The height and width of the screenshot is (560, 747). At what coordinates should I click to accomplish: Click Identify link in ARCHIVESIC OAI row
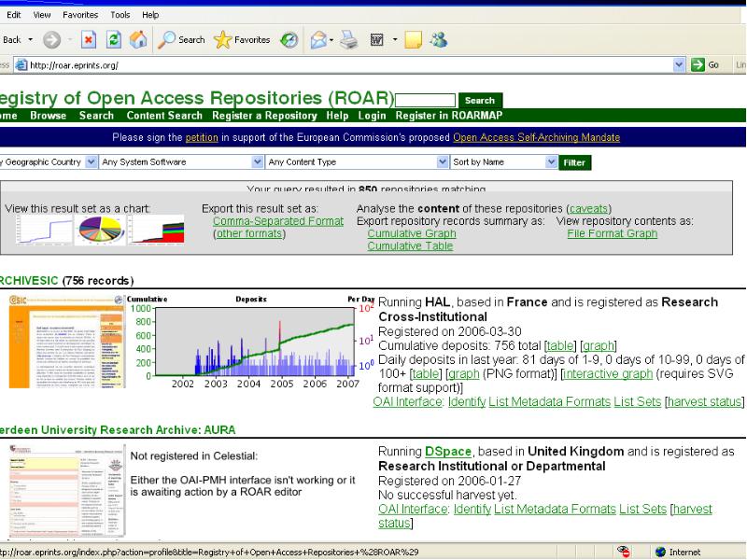[467, 402]
